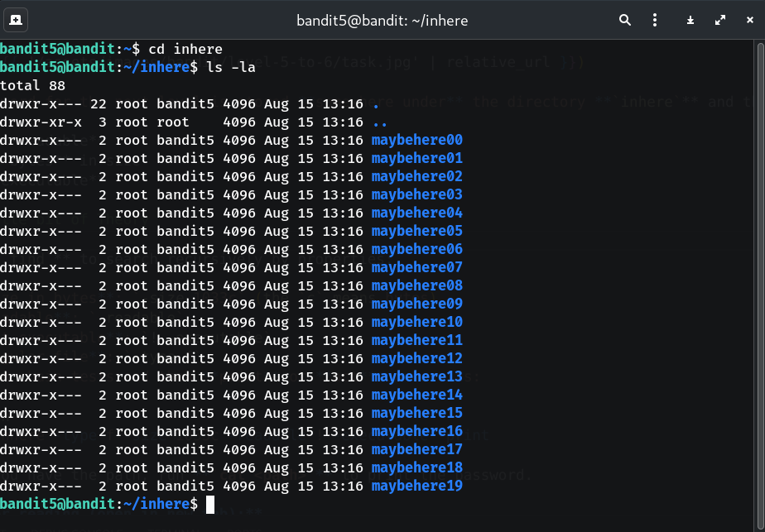Click the maybehere04 directory entry
Screen dimensions: 765x532
(416, 213)
